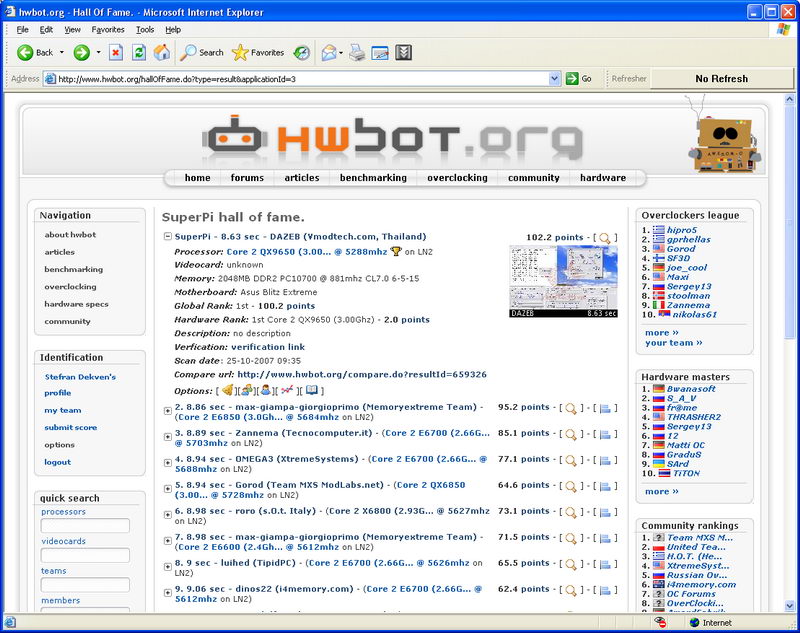Click hardware specs in Navigation panel

77,304
